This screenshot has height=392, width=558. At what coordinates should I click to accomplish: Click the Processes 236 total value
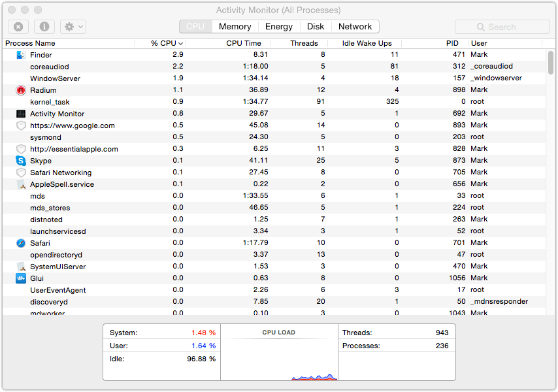tap(442, 346)
